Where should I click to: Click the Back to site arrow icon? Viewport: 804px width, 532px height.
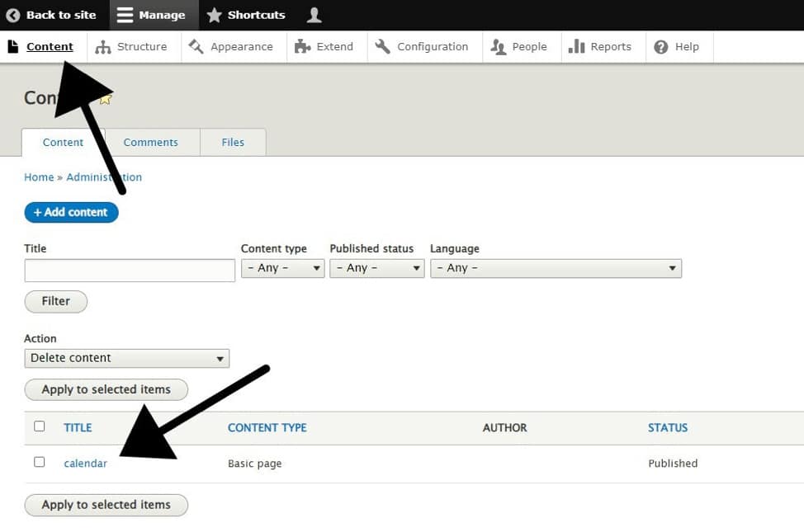[x=13, y=15]
